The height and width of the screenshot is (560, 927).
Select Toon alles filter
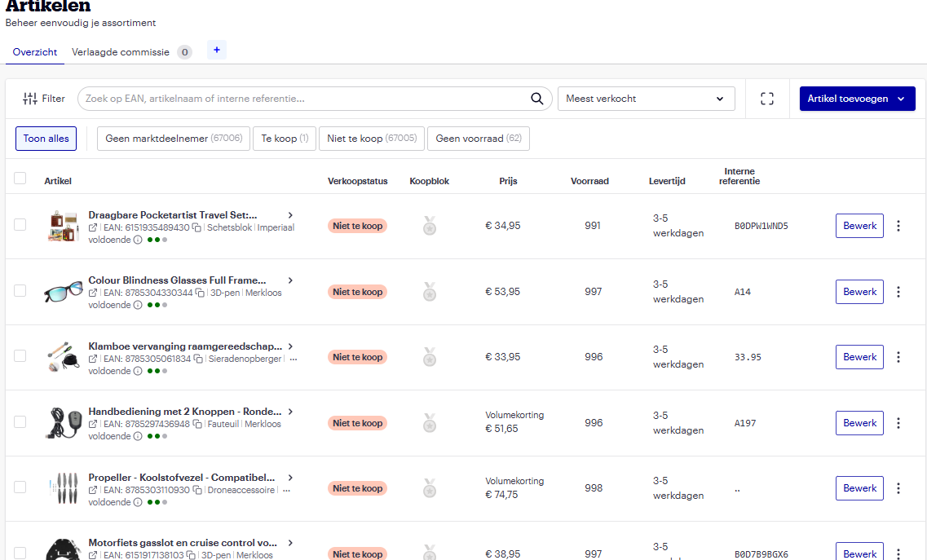point(46,139)
